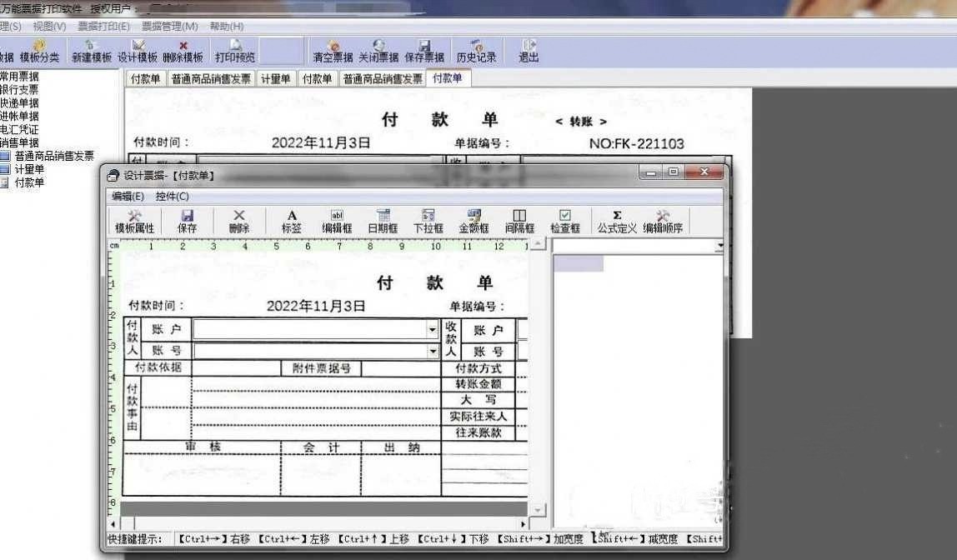Viewport: 957px width, 560px height.
Task: Open 编辑(E) menu in design window
Action: click(128, 197)
